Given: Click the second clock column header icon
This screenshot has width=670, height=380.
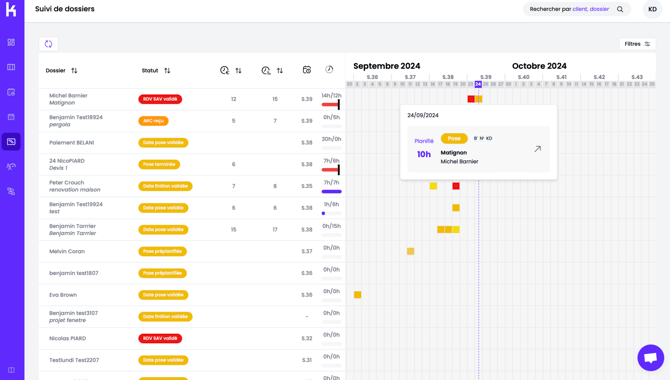Looking at the screenshot, I should 266,70.
